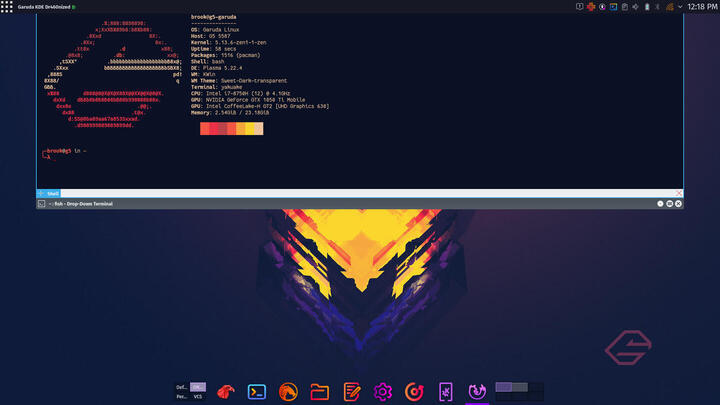Open the application launcher grid icon

[6, 6]
